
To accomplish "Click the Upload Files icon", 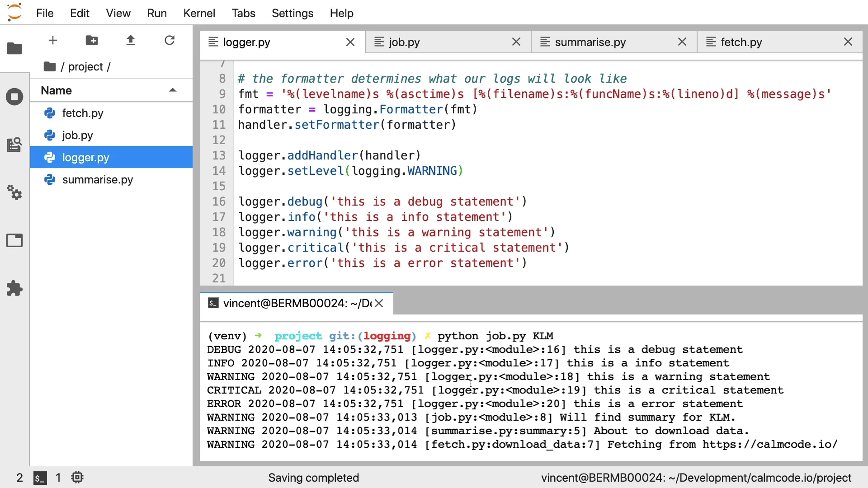I will [131, 41].
